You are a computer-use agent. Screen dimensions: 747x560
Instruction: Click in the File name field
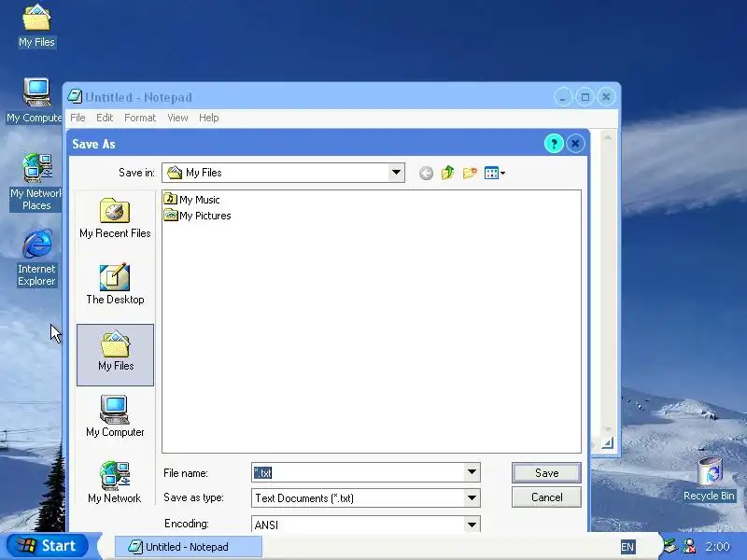[x=359, y=472]
